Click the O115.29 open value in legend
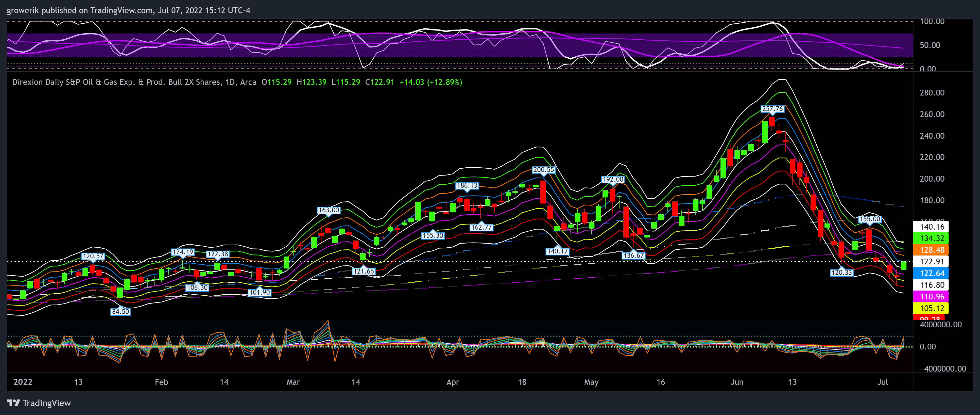The width and height of the screenshot is (980, 415). (277, 82)
